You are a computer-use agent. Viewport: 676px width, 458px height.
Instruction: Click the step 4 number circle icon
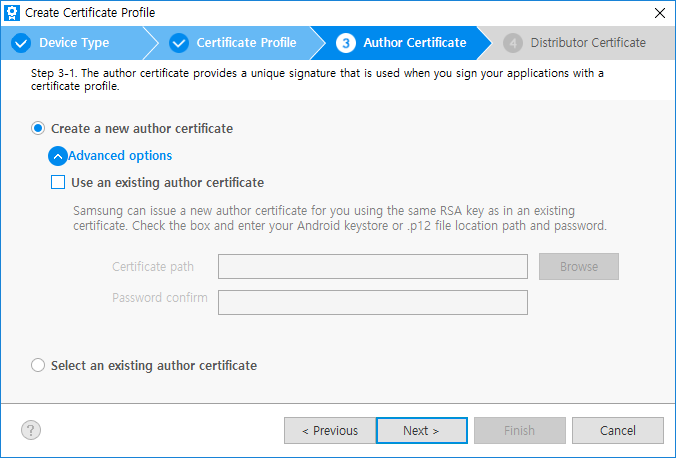tap(513, 43)
